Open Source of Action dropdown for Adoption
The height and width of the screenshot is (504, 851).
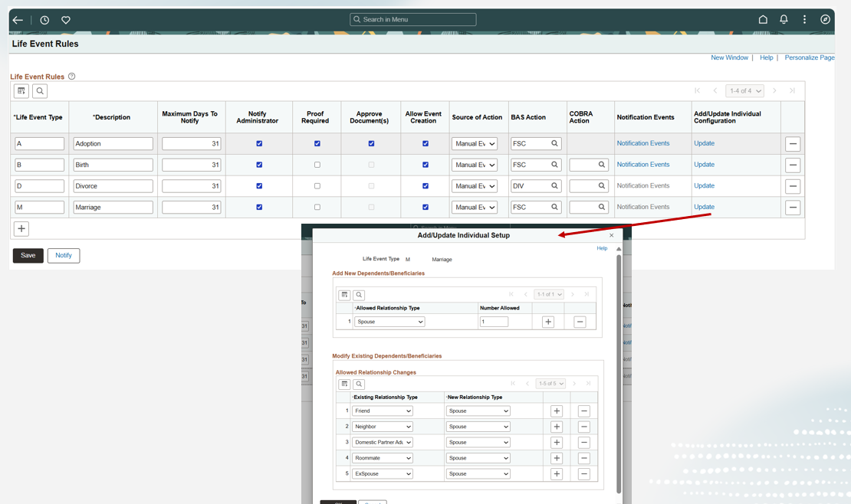pyautogui.click(x=475, y=144)
